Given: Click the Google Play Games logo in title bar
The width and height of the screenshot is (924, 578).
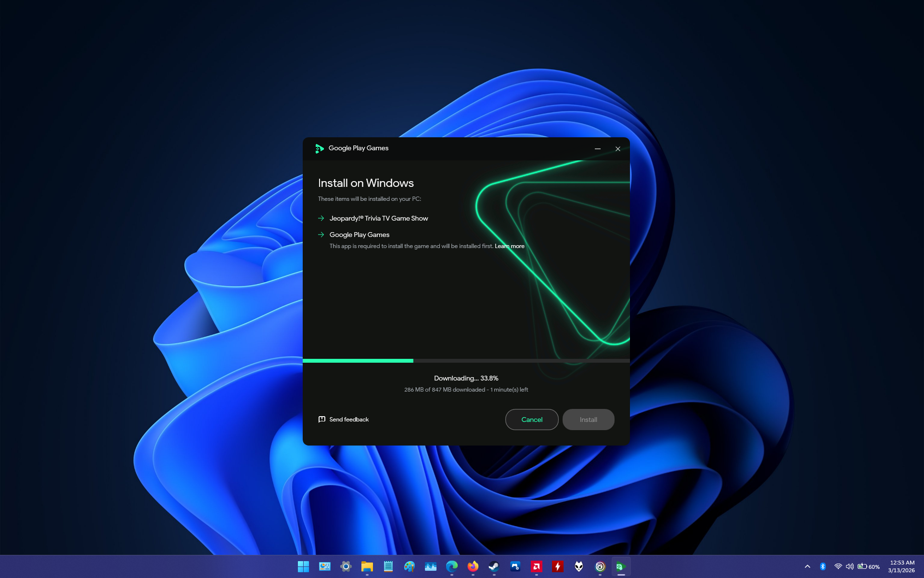Looking at the screenshot, I should coord(319,148).
